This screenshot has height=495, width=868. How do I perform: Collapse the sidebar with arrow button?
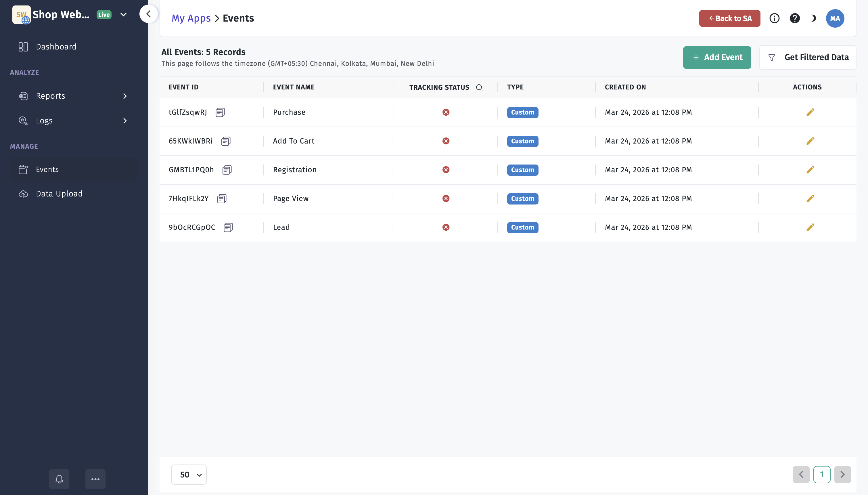click(x=148, y=14)
